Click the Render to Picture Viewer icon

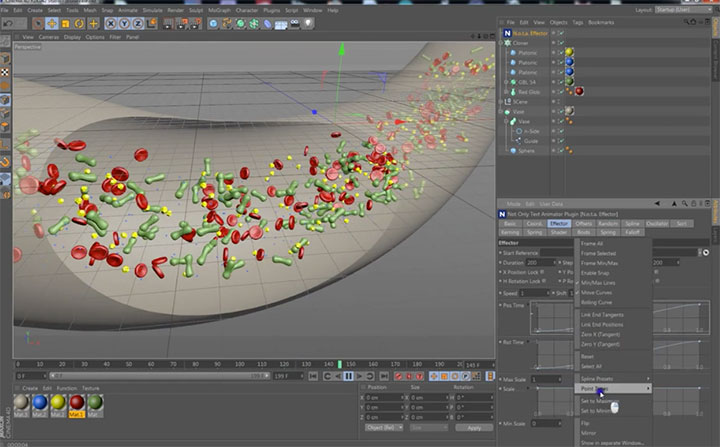coord(183,23)
